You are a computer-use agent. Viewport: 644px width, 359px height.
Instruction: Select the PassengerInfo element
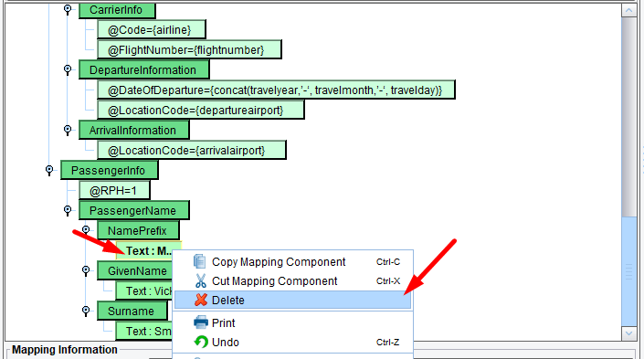110,171
